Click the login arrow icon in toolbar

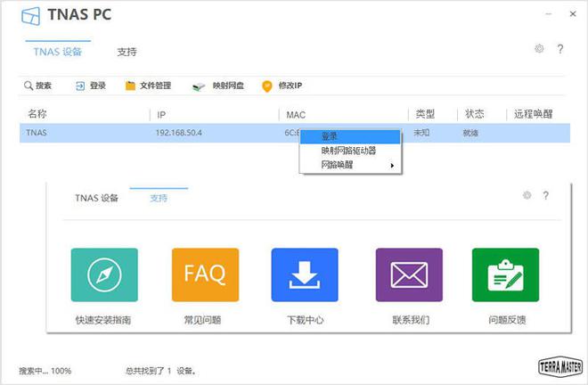click(80, 86)
